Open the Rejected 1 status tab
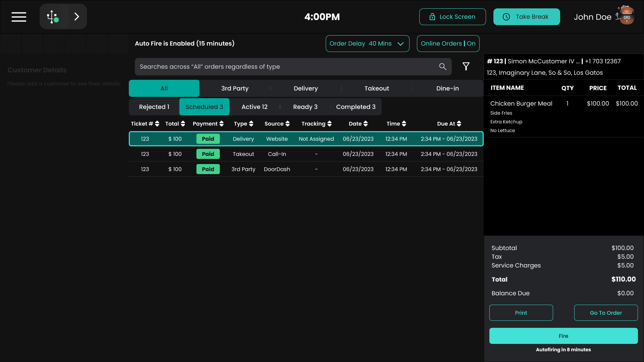 tap(154, 107)
